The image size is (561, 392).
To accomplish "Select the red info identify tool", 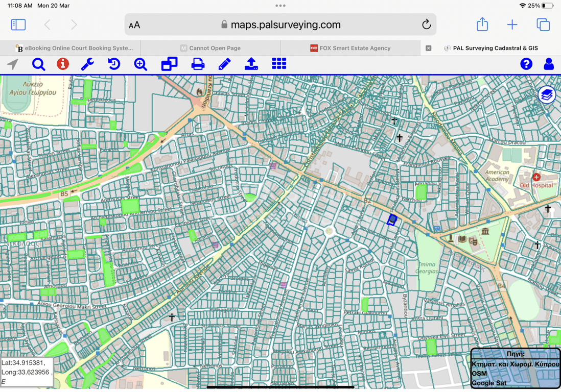I will coord(63,64).
